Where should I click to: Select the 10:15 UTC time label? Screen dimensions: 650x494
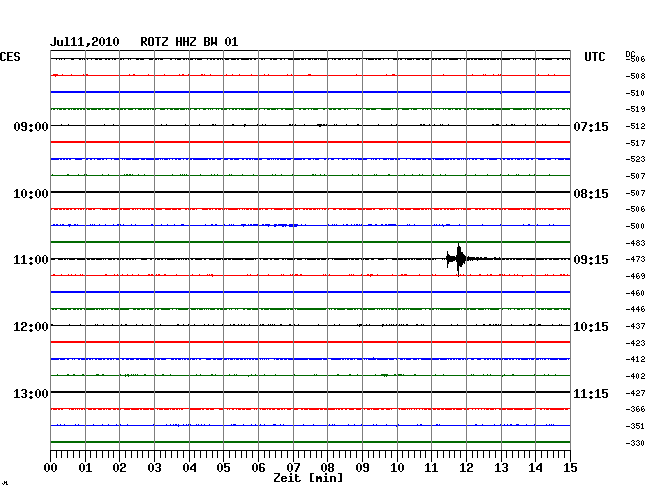tap(591, 327)
